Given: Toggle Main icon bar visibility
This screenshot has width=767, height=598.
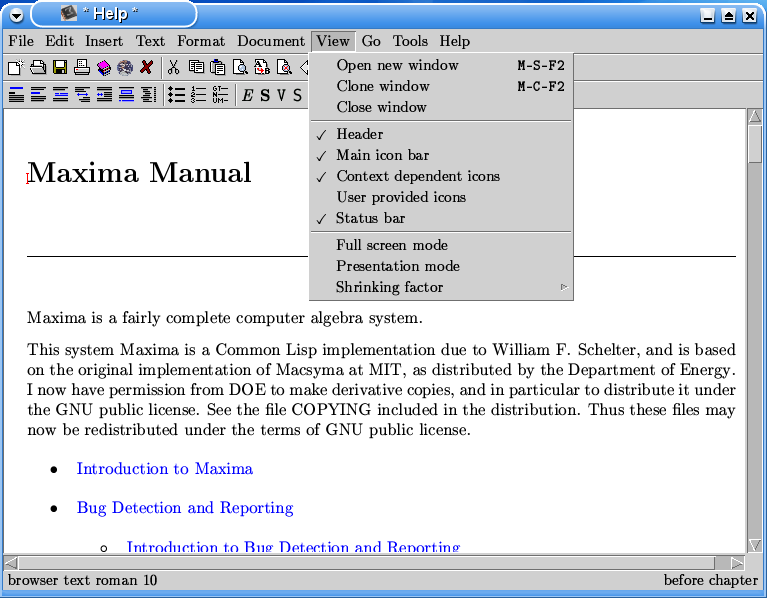Looking at the screenshot, I should pos(441,155).
